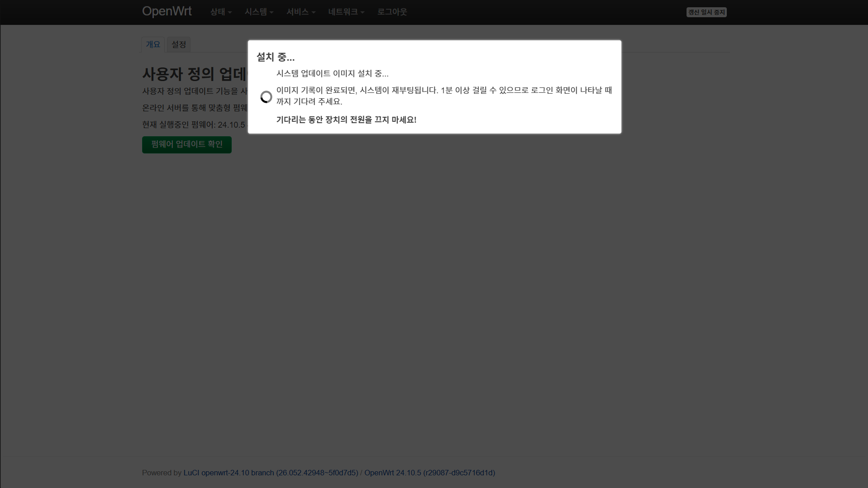
Task: Switch to the 설정 tab
Action: [x=178, y=44]
